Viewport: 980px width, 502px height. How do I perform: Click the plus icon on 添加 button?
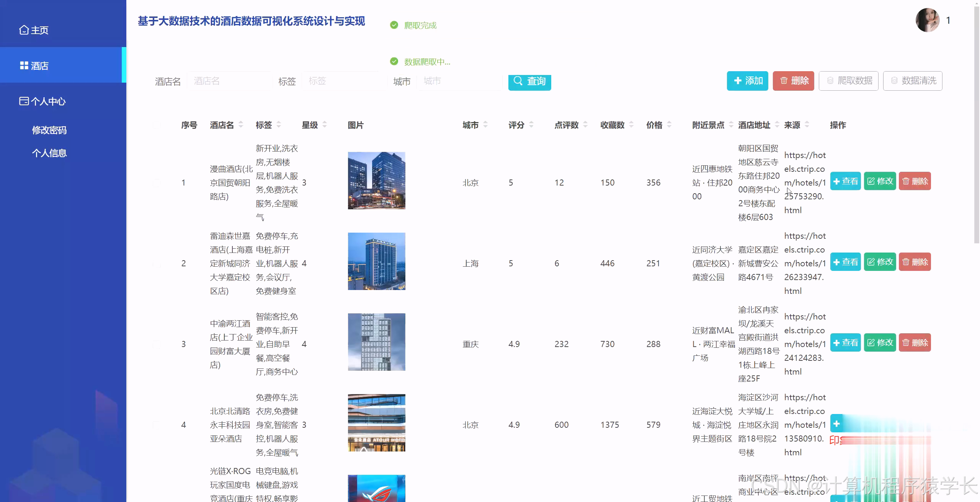pos(737,81)
